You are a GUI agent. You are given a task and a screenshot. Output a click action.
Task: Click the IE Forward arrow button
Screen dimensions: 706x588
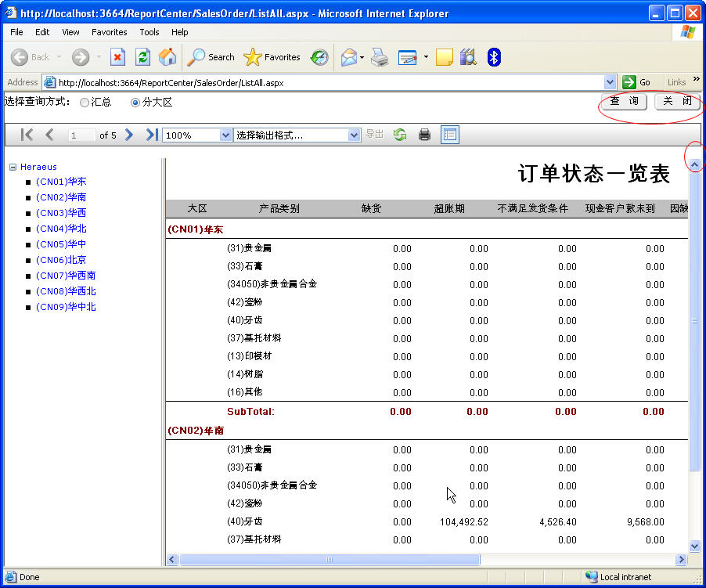pyautogui.click(x=81, y=57)
